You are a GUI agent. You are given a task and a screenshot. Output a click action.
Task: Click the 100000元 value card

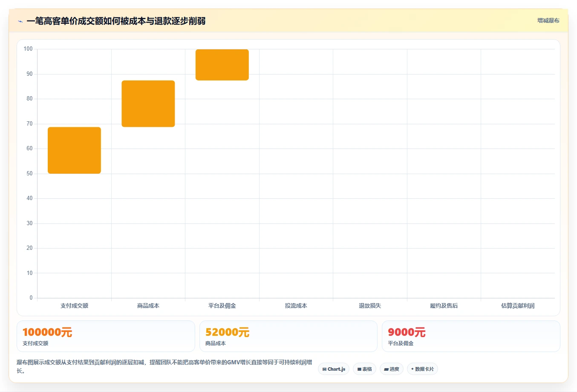point(106,336)
